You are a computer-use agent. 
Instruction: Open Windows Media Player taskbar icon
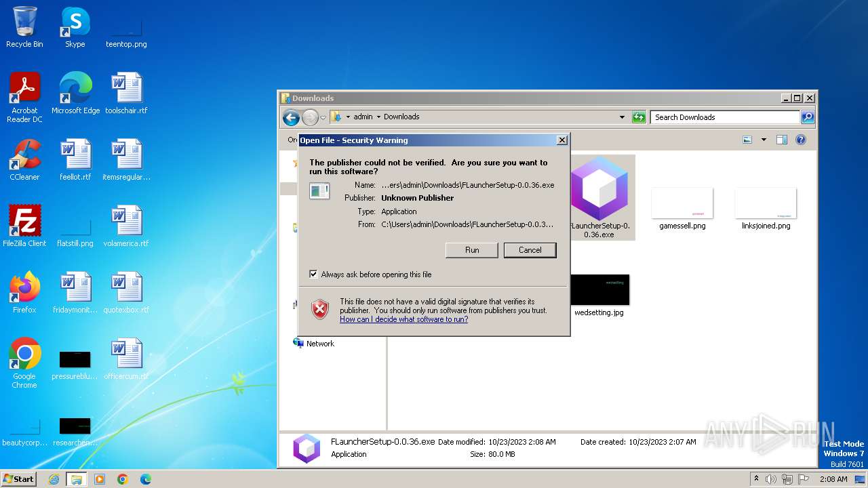100,479
